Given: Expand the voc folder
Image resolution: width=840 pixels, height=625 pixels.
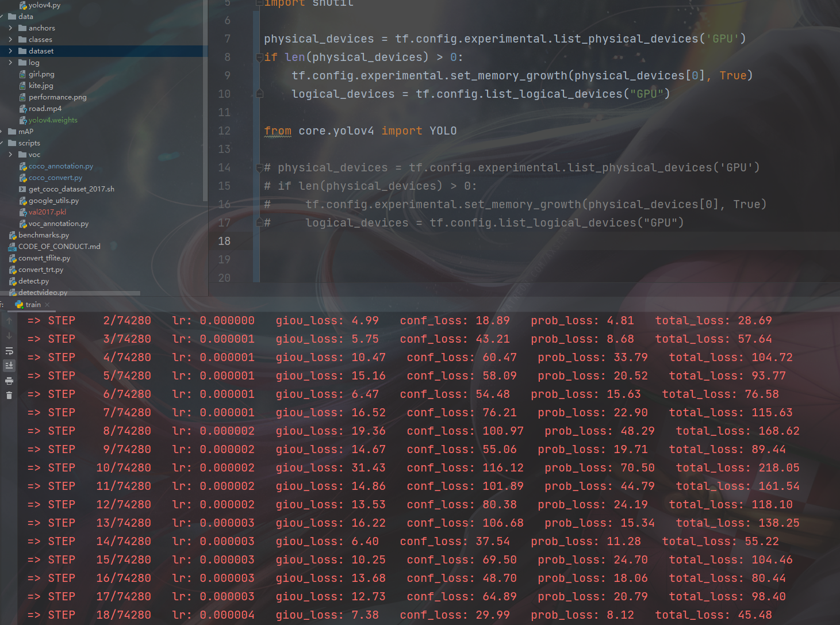Looking at the screenshot, I should click(10, 154).
